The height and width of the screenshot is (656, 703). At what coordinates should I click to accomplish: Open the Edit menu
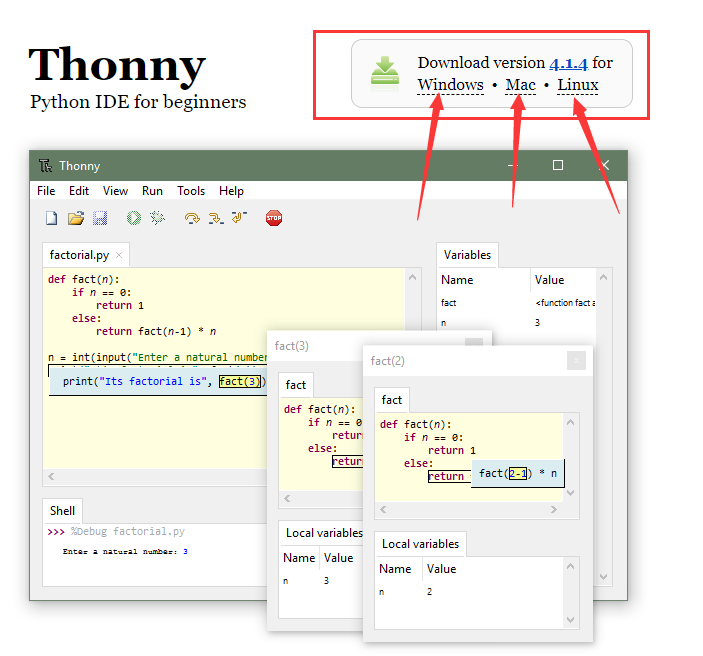point(79,191)
